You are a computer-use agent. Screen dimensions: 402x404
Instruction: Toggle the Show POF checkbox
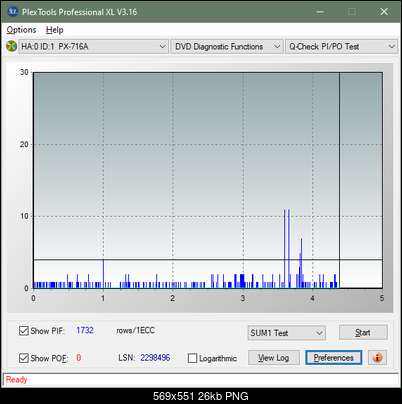tap(24, 358)
